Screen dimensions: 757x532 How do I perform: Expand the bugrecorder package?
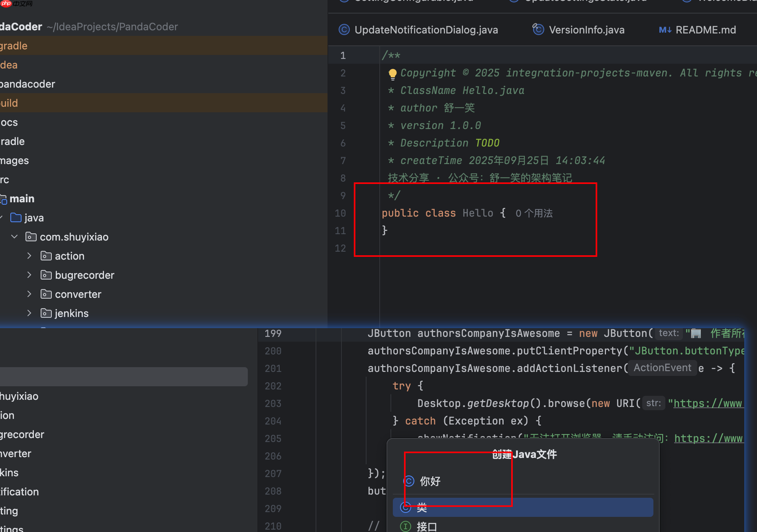tap(29, 275)
